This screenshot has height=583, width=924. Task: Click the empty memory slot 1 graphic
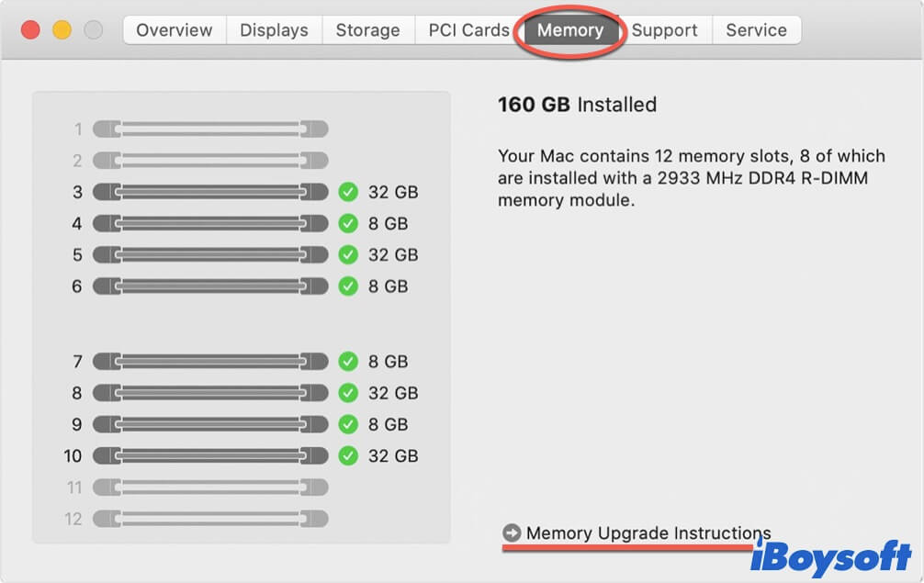210,129
